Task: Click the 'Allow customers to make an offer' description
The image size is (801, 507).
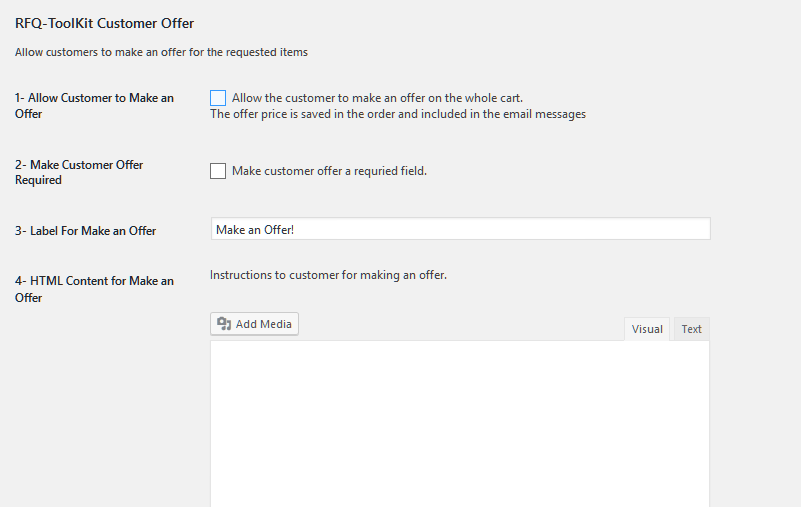Action: (x=161, y=52)
